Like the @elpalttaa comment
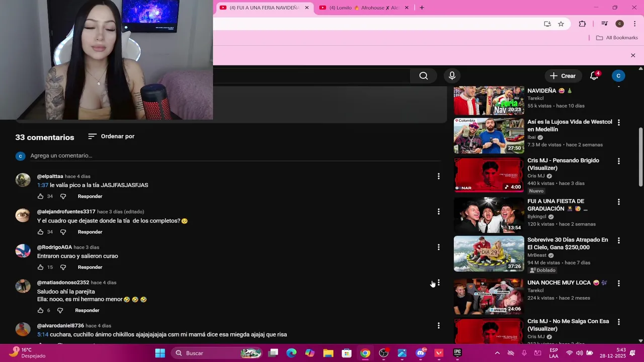644x362 pixels. 40,197
